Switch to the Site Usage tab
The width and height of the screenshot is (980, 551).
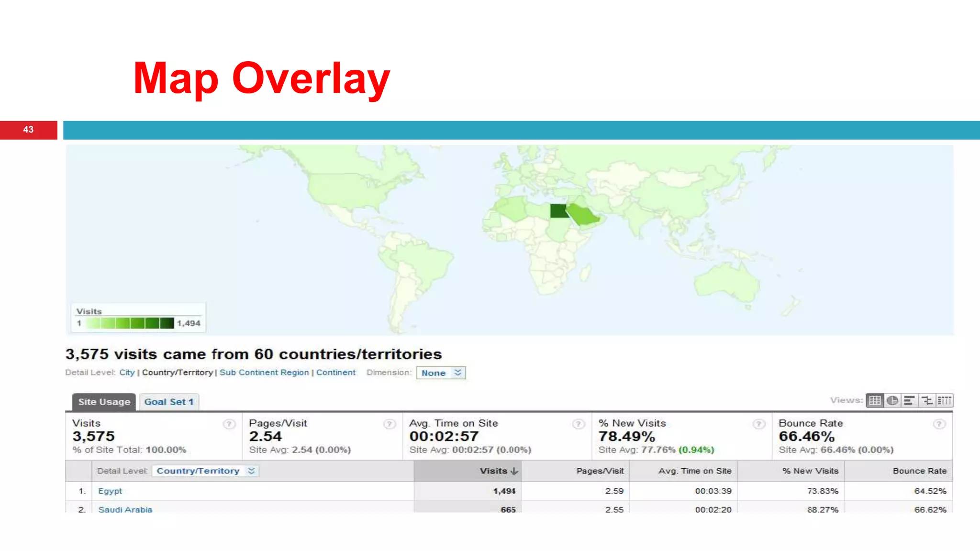[104, 402]
